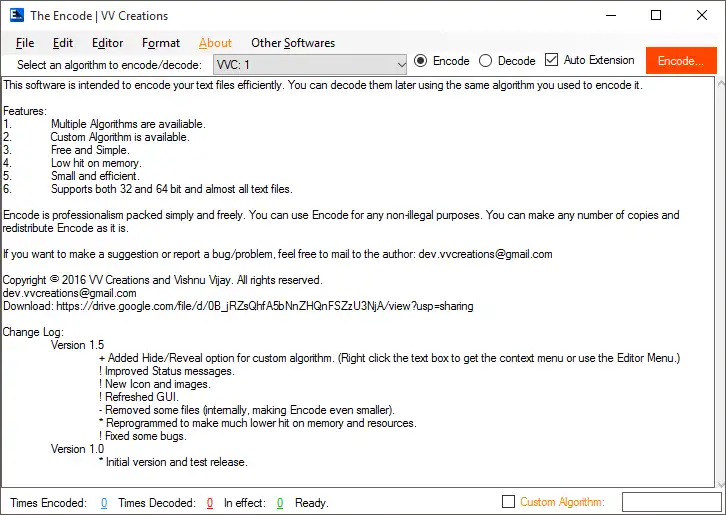This screenshot has width=726, height=515.
Task: Click the scrollbar up arrow in text area
Action: [x=721, y=83]
